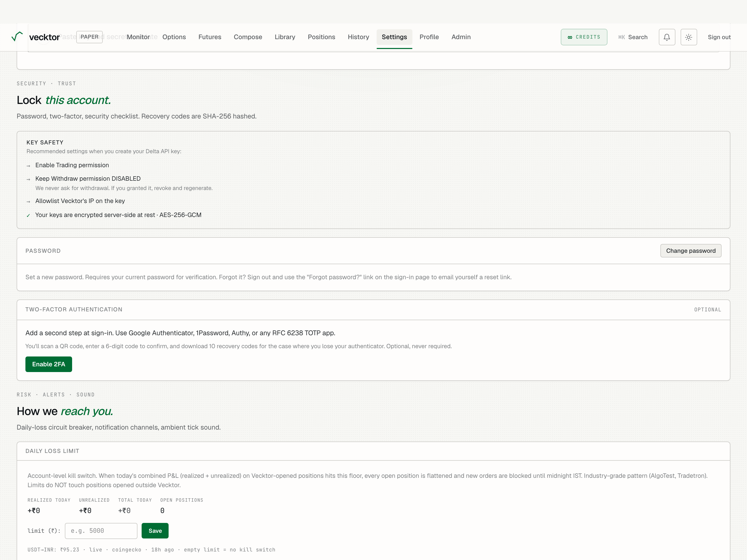Image resolution: width=747 pixels, height=560 pixels.
Task: View History tab
Action: (x=358, y=37)
